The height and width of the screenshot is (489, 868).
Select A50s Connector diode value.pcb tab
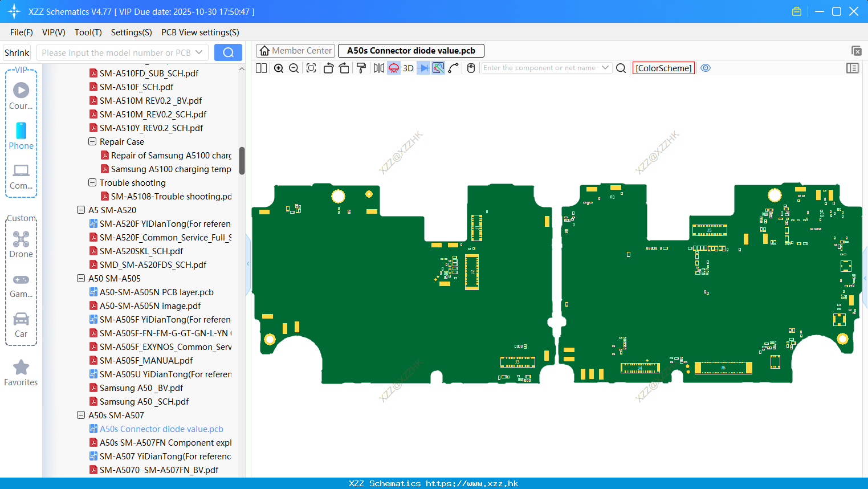(x=411, y=51)
